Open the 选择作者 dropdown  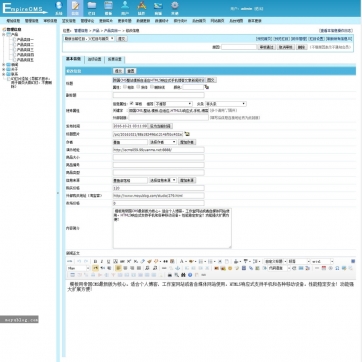pyautogui.click(x=163, y=142)
